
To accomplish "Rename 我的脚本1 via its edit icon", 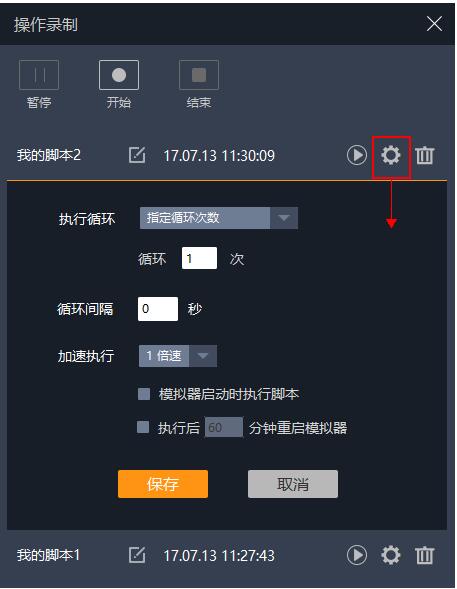I will [x=137, y=555].
